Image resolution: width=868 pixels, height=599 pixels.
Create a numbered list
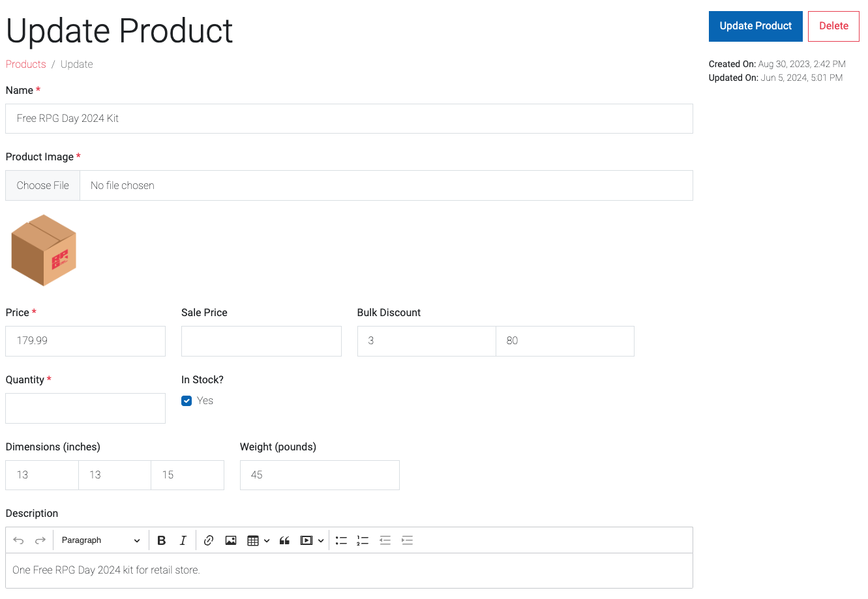[x=363, y=540]
